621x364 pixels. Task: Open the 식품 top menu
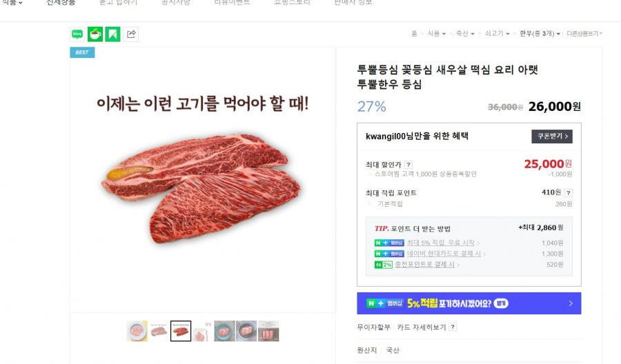point(12,2)
